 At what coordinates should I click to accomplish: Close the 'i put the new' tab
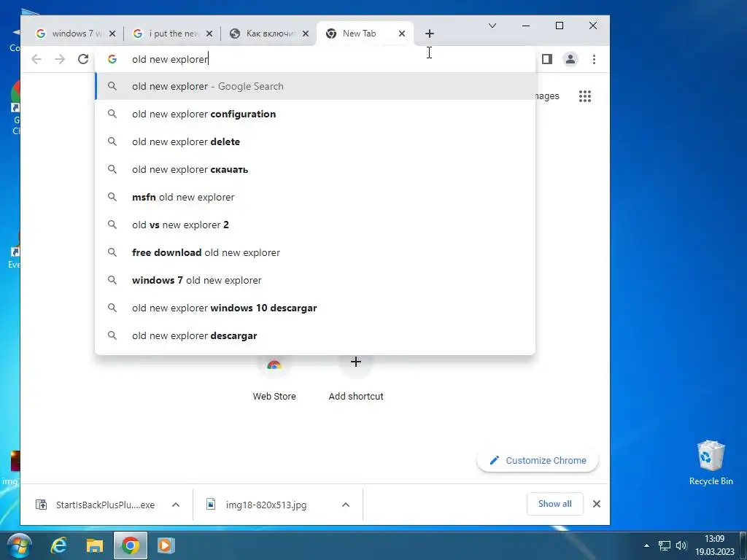[x=209, y=34]
